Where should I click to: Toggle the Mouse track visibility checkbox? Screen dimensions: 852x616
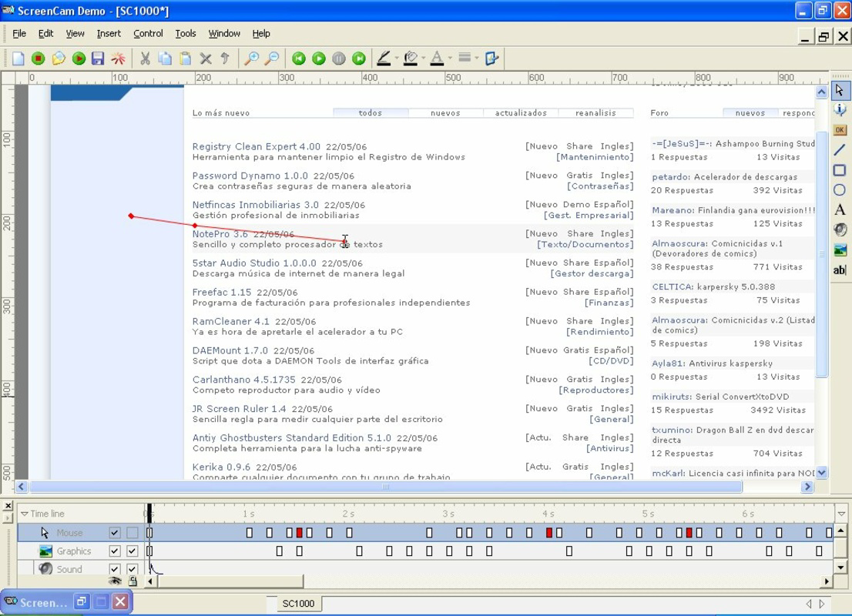[x=115, y=533]
